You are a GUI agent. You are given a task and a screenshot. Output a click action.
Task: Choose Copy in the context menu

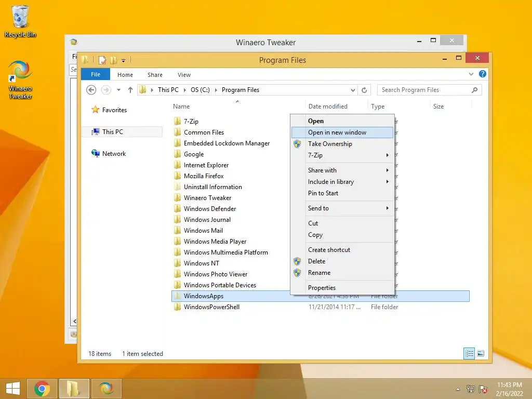point(342,235)
